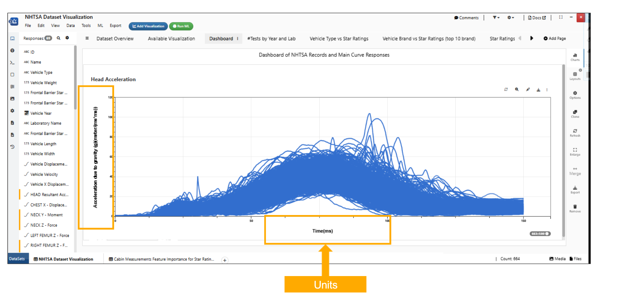The width and height of the screenshot is (644, 300).
Task: Click the sliders icon in left rail
Action: 12,87
